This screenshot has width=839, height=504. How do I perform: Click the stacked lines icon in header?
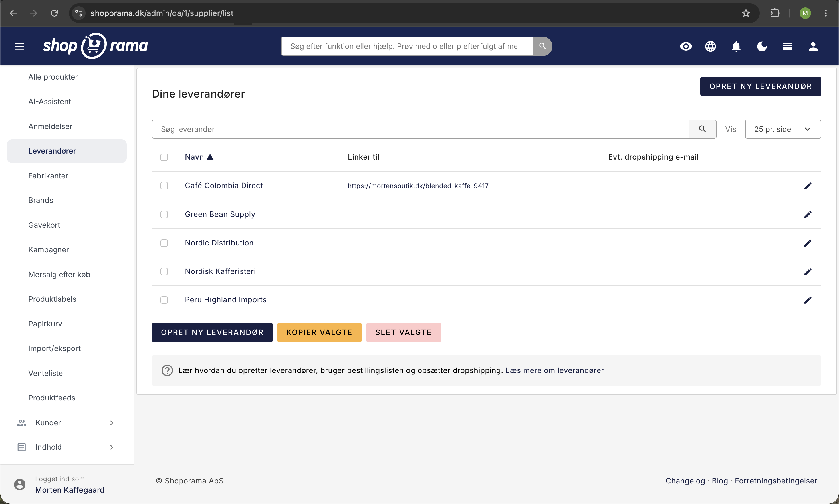point(787,46)
